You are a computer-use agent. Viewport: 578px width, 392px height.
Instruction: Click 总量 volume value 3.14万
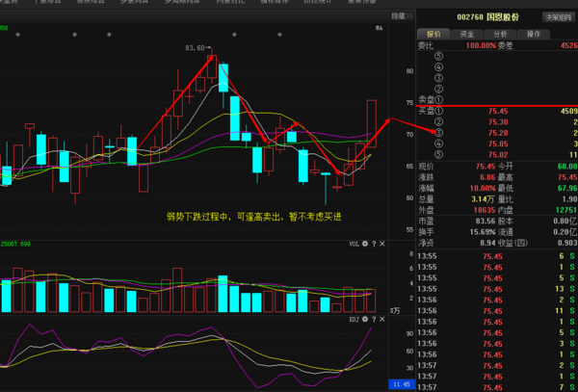[x=483, y=199]
